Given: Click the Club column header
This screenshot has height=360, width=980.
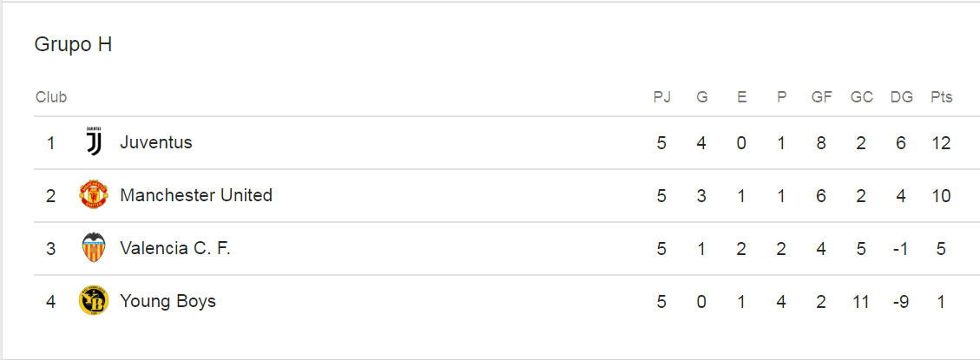Looking at the screenshot, I should [51, 97].
